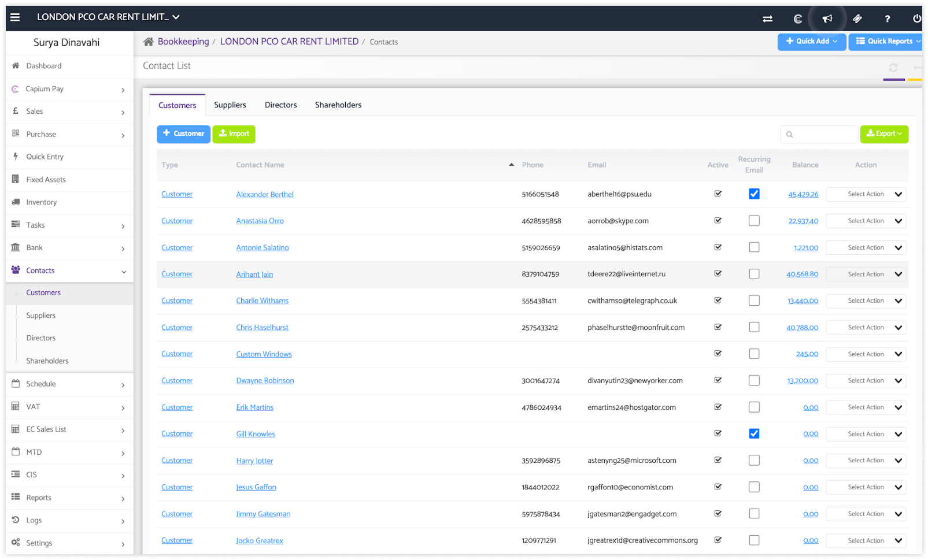The image size is (928, 560).
Task: Click the Settings gears icon in sidebar
Action: click(x=16, y=543)
